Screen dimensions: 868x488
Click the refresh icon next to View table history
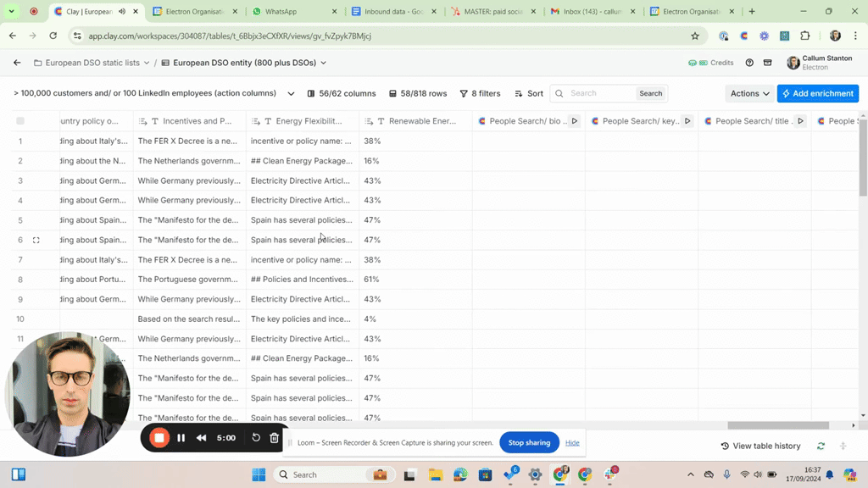[821, 446]
